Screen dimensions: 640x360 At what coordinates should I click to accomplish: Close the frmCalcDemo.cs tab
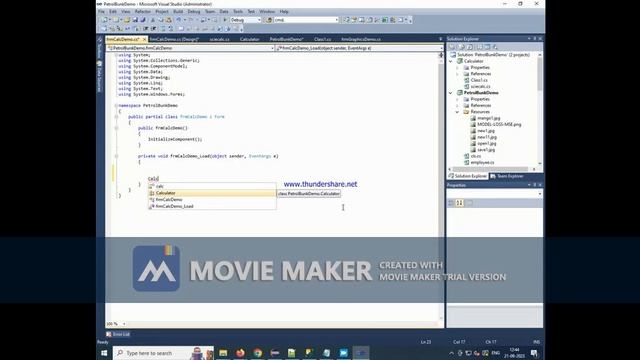144,39
